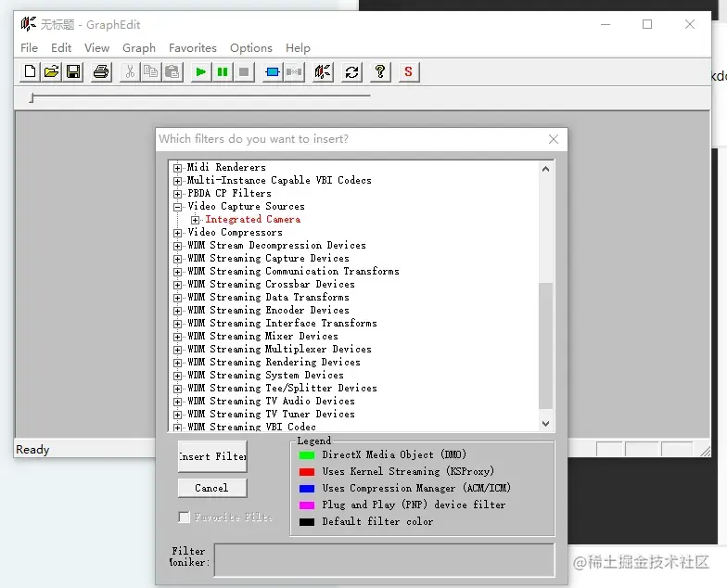Click the graph seek slider thumb
727x588 pixels.
[x=32, y=97]
